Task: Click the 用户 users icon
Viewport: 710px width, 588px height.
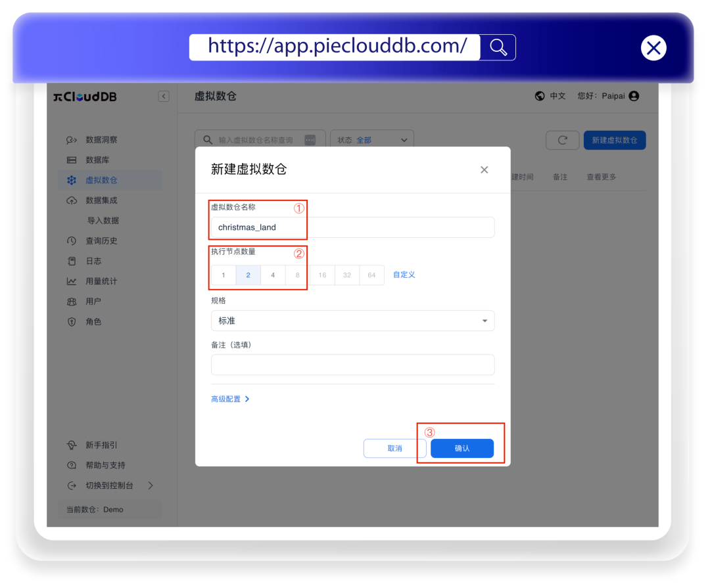Action: pyautogui.click(x=72, y=302)
